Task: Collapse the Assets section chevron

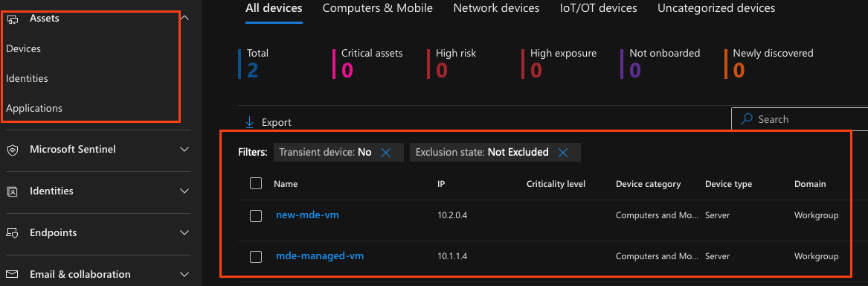Action: pyautogui.click(x=185, y=19)
